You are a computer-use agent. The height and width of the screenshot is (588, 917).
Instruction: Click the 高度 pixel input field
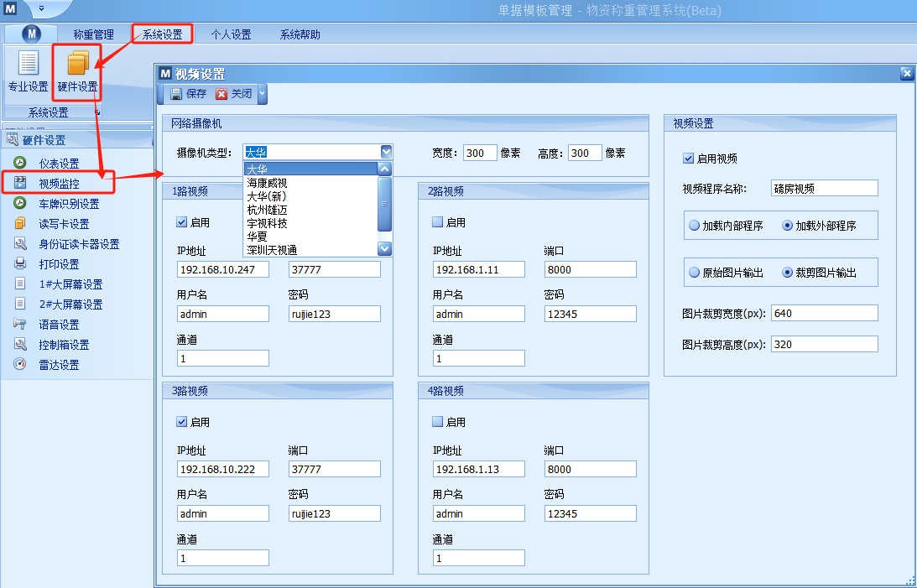click(x=585, y=154)
